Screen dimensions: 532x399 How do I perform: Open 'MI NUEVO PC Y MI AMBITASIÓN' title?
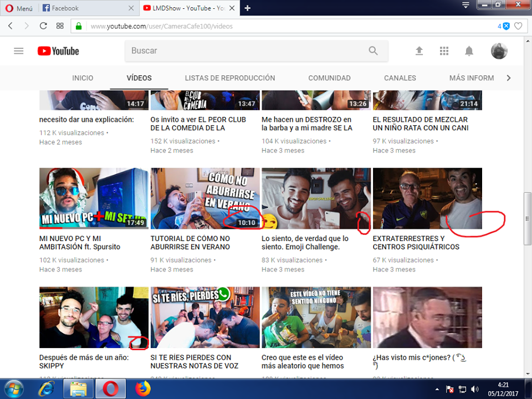click(80, 243)
